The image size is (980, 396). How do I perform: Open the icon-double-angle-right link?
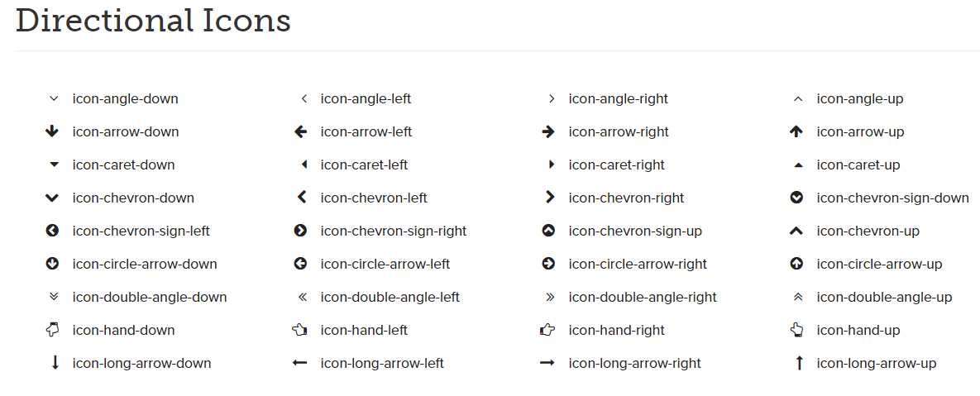tap(643, 297)
